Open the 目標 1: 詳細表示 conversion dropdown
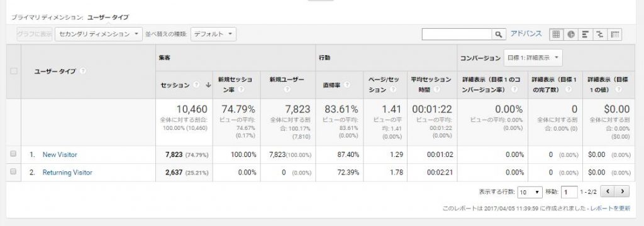 pos(533,58)
